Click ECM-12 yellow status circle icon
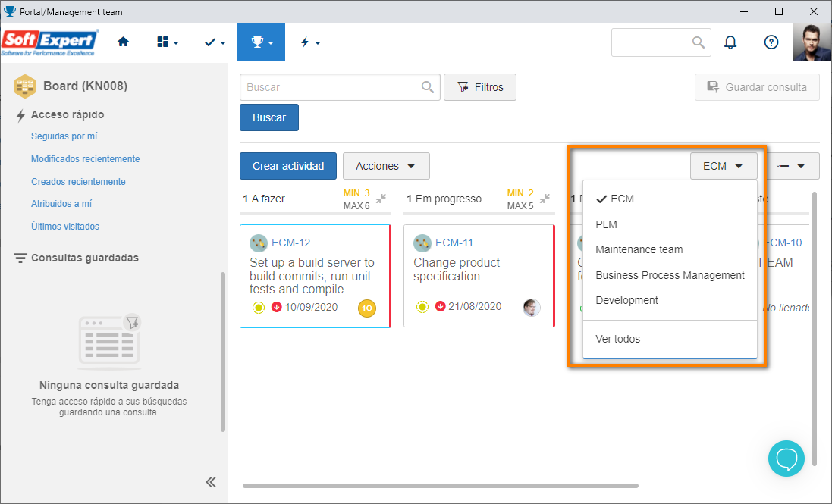Screen dimensions: 832x504 tap(259, 308)
